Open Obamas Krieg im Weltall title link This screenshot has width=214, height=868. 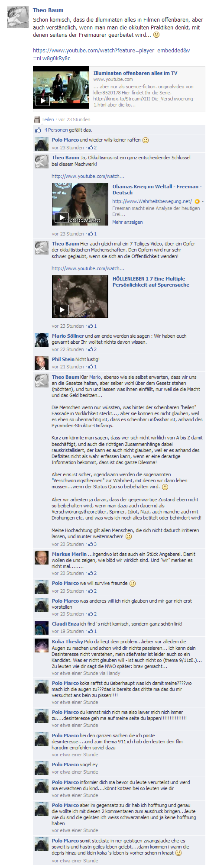157,190
